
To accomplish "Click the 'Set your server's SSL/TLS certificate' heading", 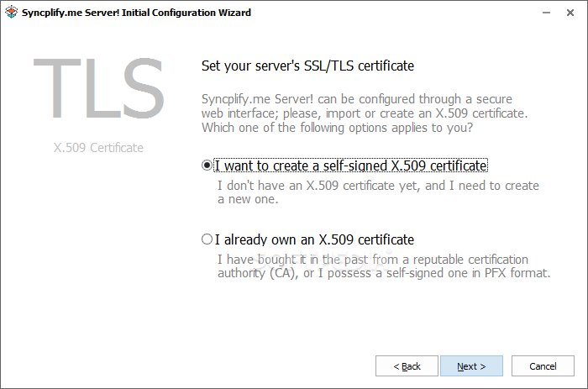I will (x=308, y=65).
